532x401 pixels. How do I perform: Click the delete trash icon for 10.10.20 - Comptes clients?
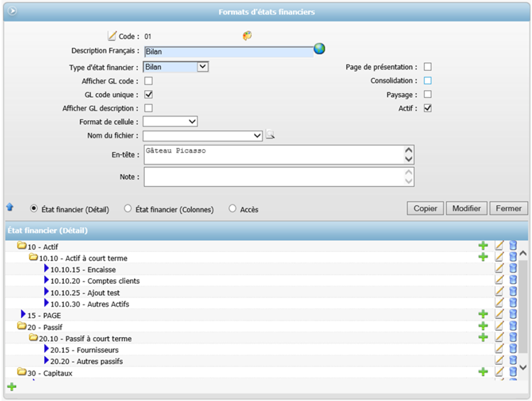[513, 280]
